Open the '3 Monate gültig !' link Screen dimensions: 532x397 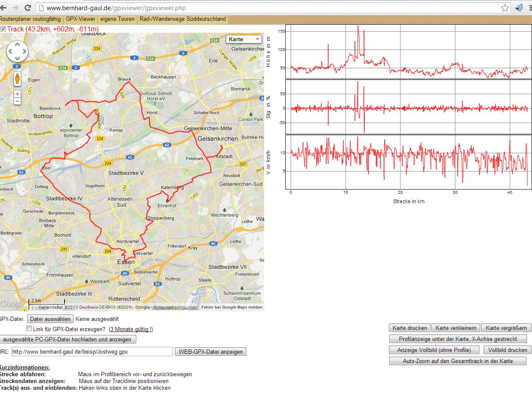pyautogui.click(x=131, y=329)
